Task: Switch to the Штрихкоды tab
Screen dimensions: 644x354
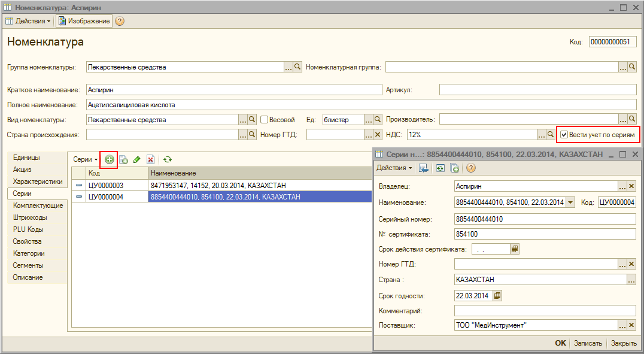Action: click(x=30, y=217)
